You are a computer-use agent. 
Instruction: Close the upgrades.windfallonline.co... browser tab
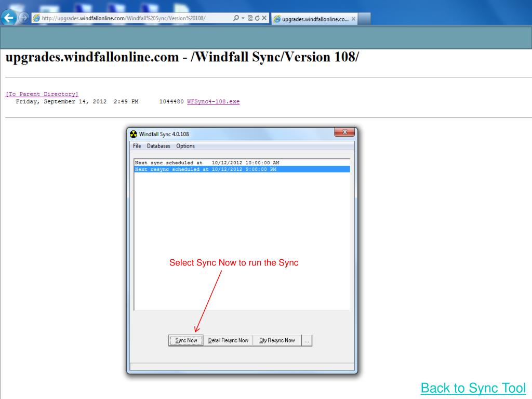pyautogui.click(x=353, y=19)
